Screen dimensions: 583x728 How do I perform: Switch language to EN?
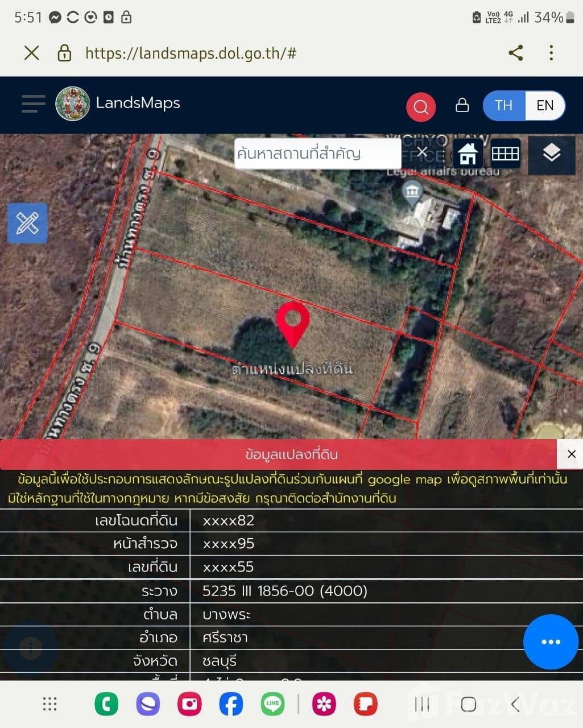pyautogui.click(x=544, y=106)
